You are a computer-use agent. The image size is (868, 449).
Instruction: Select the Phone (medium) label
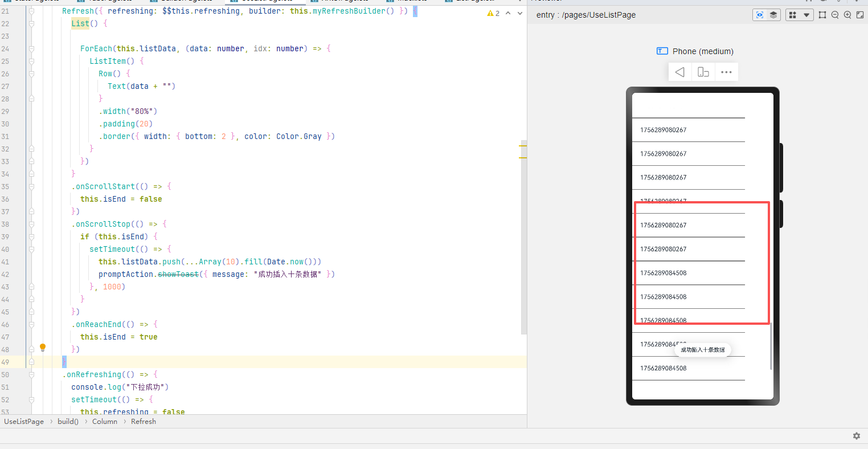(x=703, y=51)
